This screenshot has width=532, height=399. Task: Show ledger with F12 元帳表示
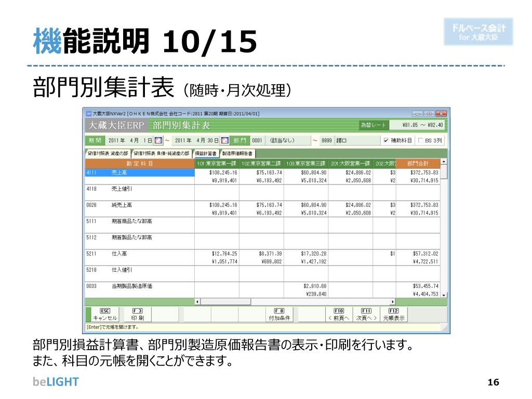tap(394, 314)
